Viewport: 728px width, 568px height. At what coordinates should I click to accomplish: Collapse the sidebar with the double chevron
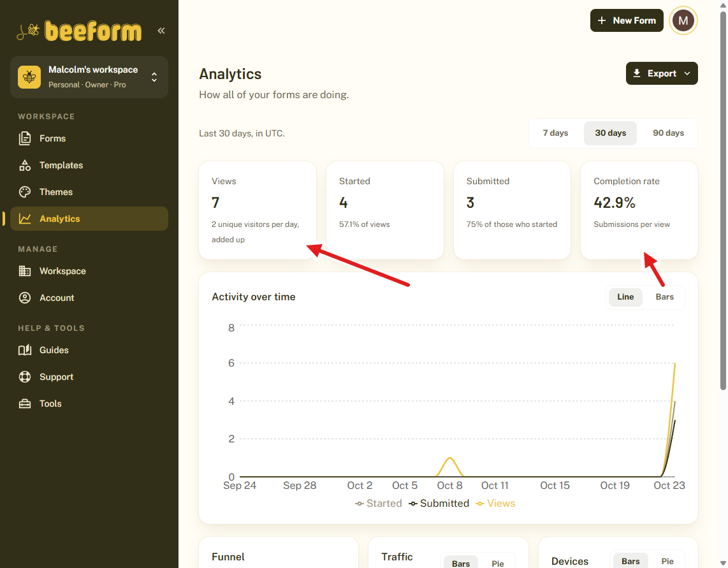(161, 31)
